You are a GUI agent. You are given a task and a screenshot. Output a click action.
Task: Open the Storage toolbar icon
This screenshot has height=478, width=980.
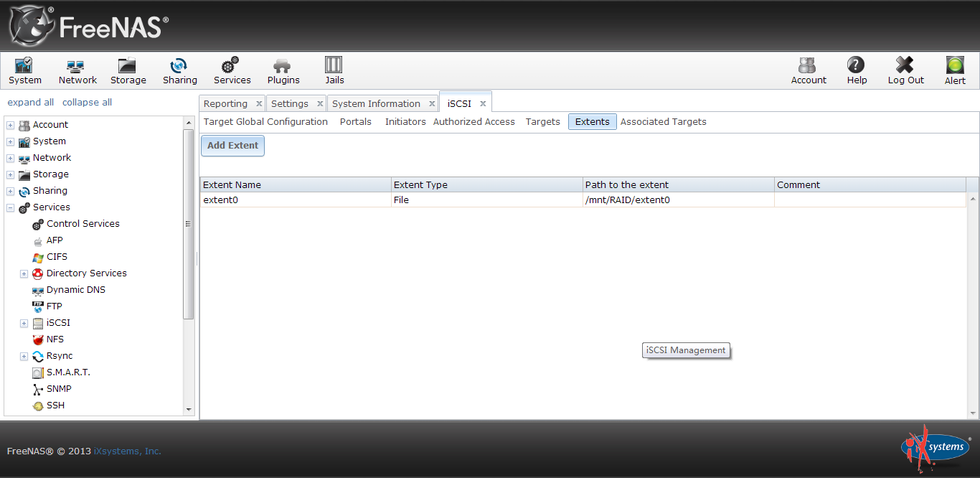pyautogui.click(x=128, y=71)
